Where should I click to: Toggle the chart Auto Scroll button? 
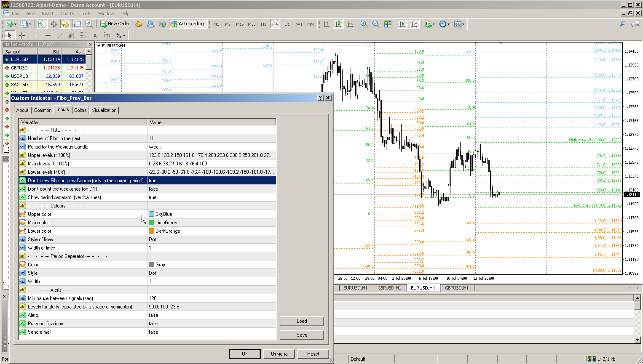[402, 24]
